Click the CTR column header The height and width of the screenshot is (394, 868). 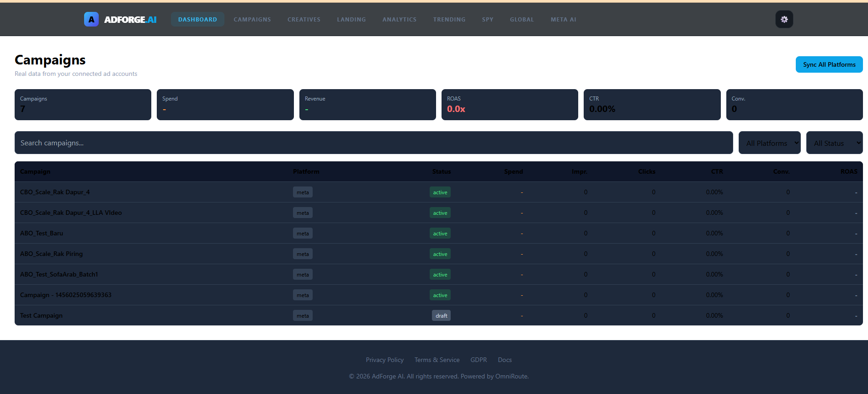click(x=717, y=171)
